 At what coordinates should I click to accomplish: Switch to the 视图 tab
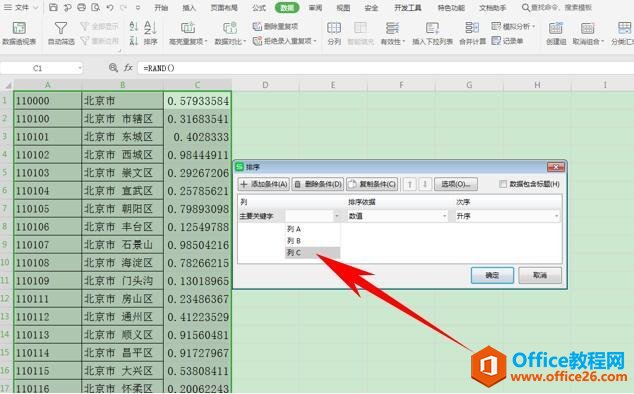click(x=343, y=8)
